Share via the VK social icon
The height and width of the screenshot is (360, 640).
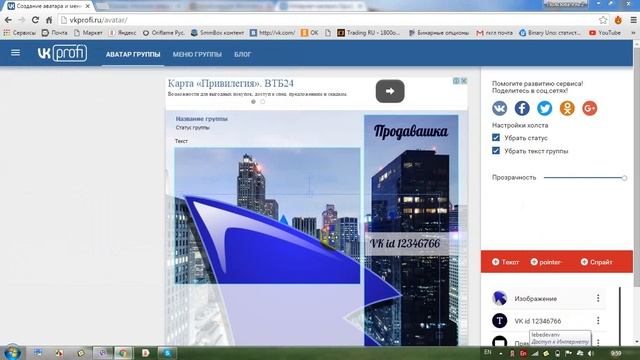pos(500,108)
